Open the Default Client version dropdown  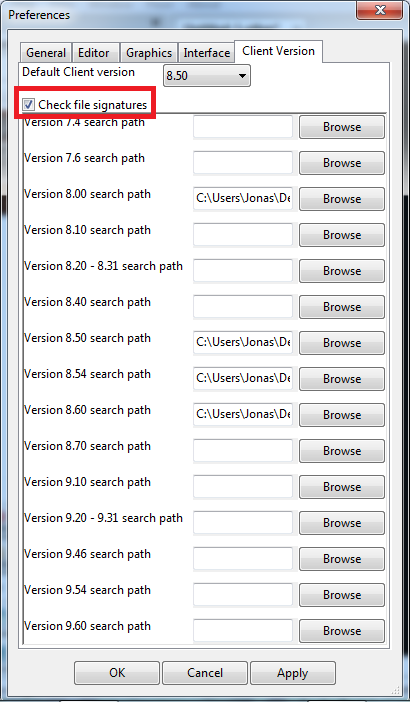click(x=207, y=76)
